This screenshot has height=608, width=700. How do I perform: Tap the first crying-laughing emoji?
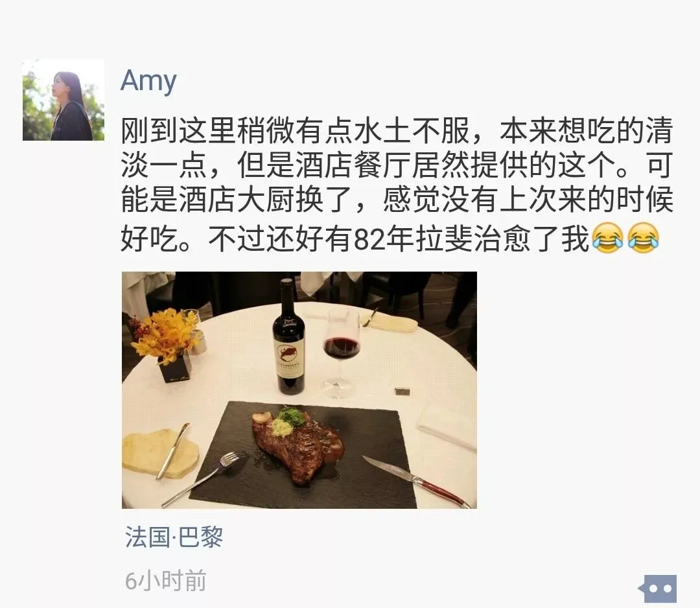pos(607,237)
